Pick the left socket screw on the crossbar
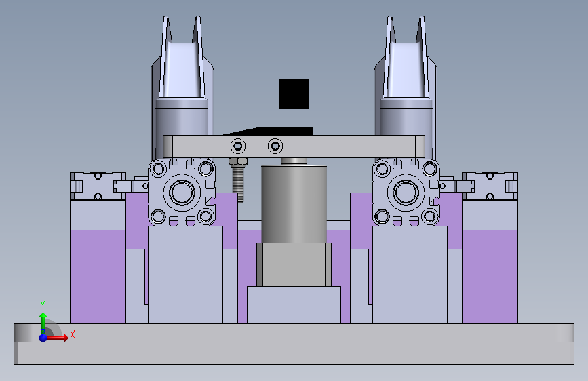This screenshot has width=588, height=381. [238, 146]
